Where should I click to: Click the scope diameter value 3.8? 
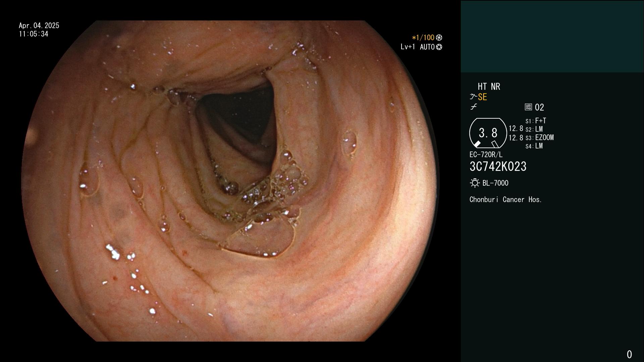pos(488,133)
